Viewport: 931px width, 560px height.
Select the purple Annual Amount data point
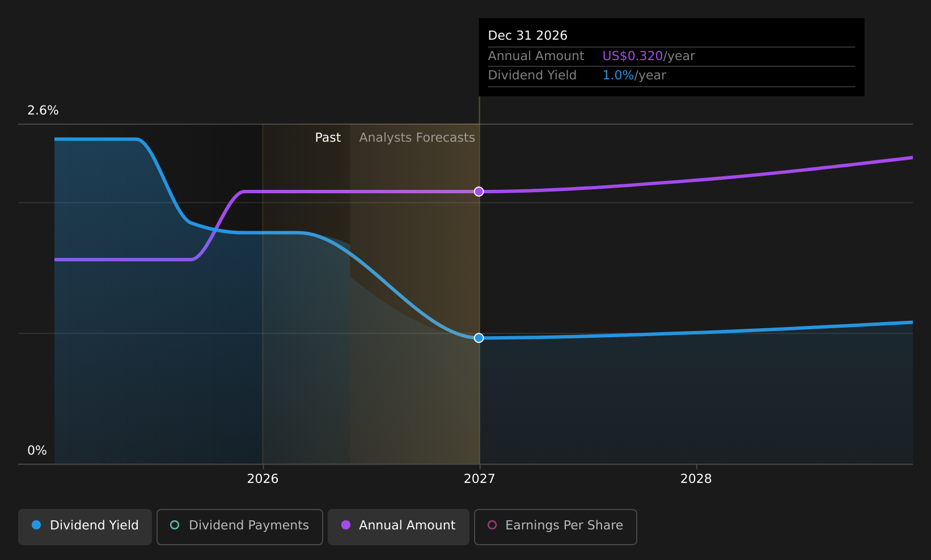pos(479,192)
